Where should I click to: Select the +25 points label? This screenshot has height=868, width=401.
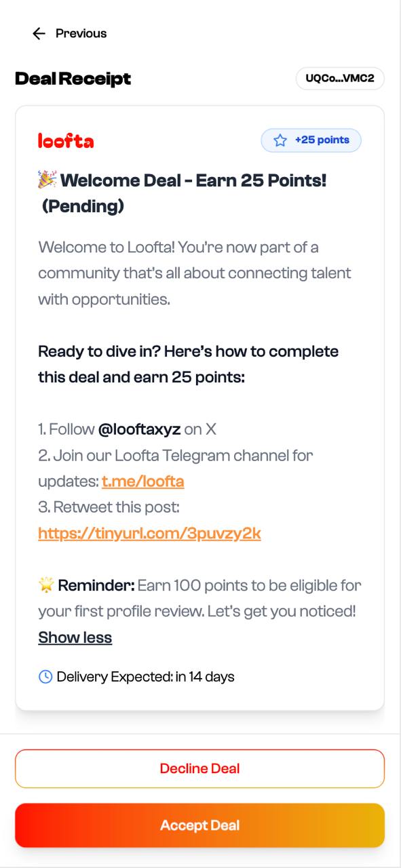[x=322, y=140]
